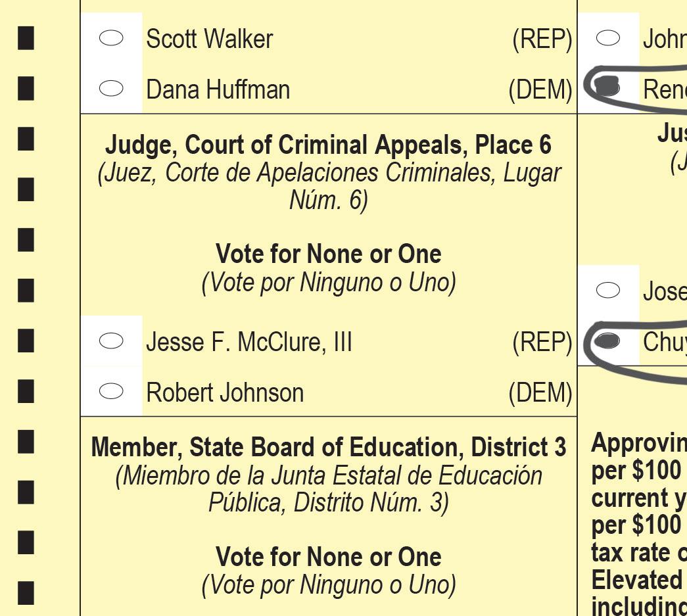Image resolution: width=687 pixels, height=616 pixels.
Task: Click the Scott Walker candidate name
Action: click(210, 39)
